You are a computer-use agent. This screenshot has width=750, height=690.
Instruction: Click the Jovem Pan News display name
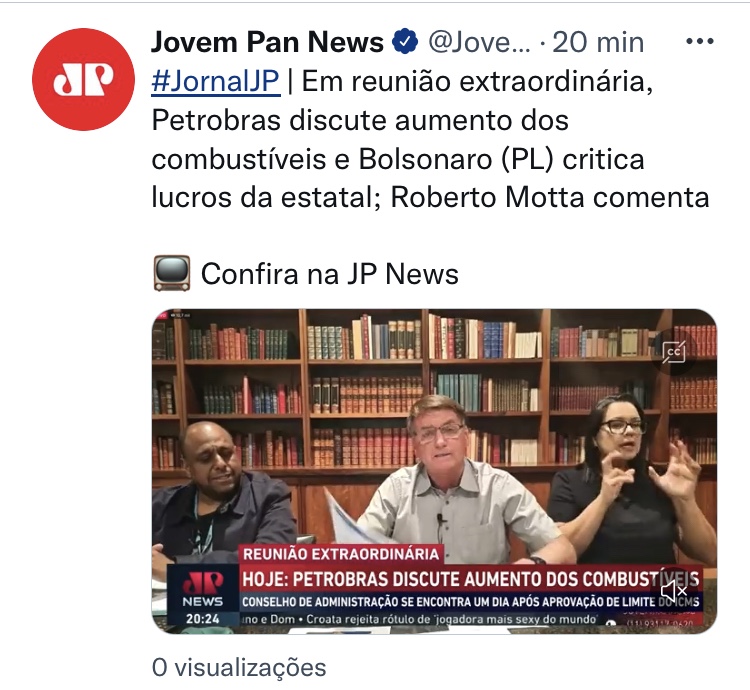[267, 42]
